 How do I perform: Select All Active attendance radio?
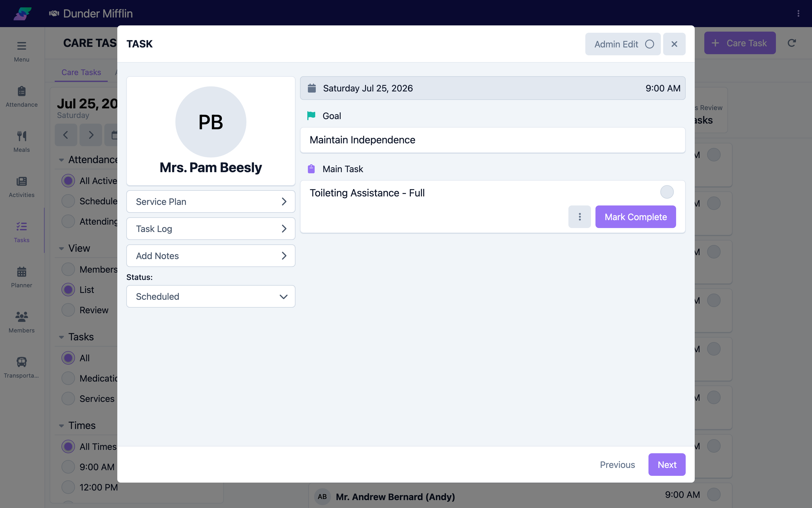coord(68,181)
